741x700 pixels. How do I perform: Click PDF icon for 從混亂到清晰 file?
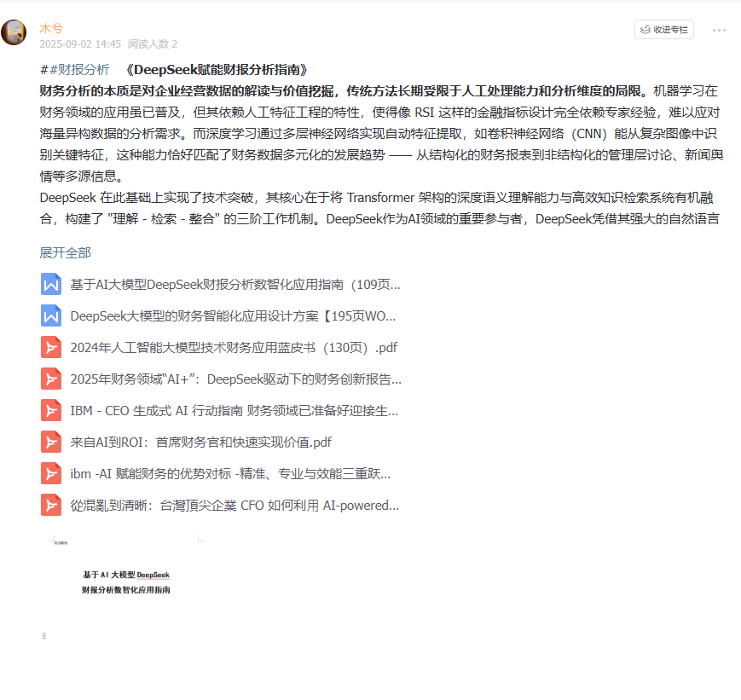tap(51, 506)
